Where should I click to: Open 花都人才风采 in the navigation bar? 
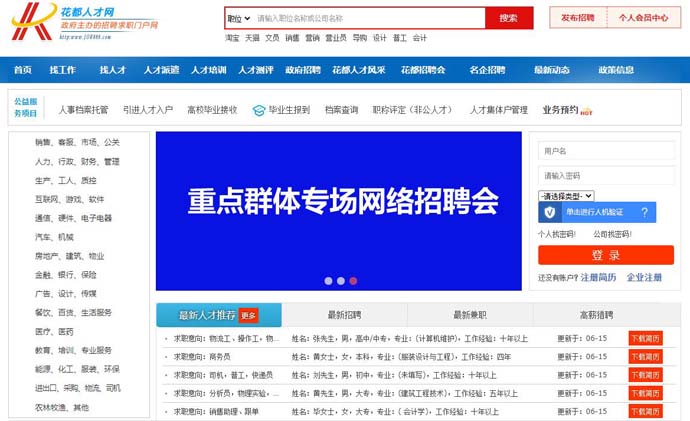coord(359,70)
